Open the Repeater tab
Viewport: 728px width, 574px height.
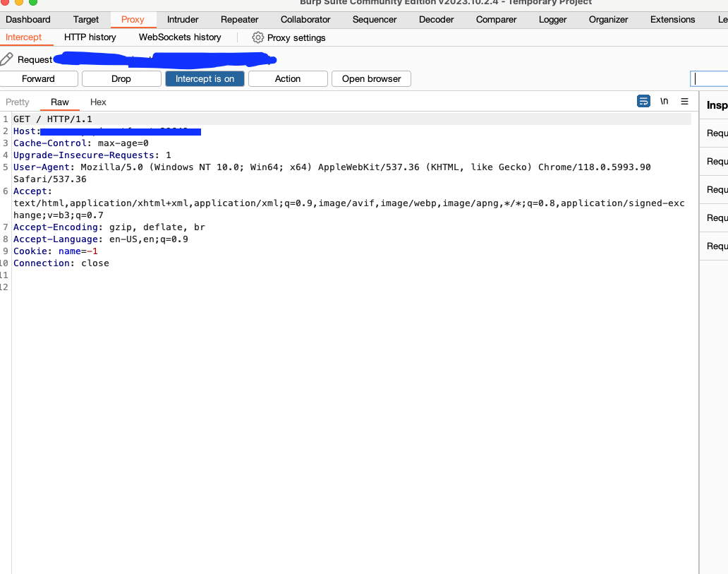240,20
